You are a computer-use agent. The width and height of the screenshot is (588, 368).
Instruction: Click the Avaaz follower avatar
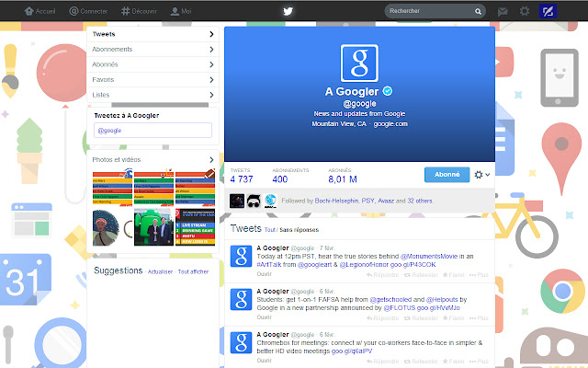click(x=270, y=201)
